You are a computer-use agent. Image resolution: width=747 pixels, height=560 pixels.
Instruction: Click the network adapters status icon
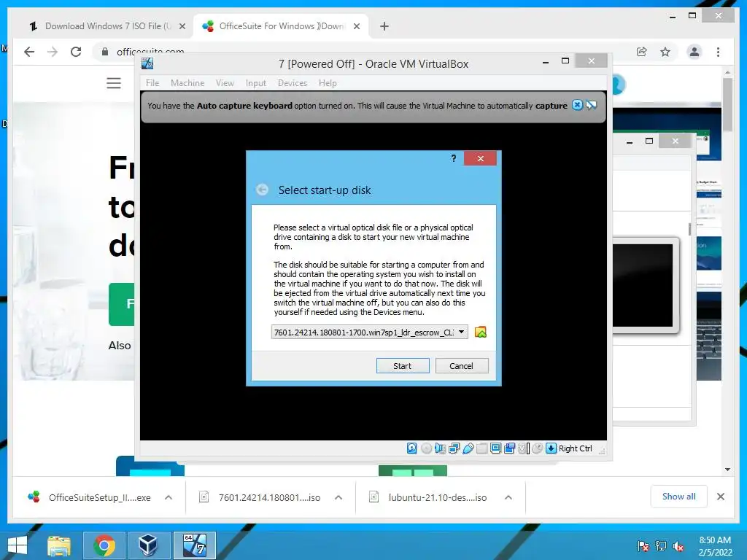pos(454,448)
